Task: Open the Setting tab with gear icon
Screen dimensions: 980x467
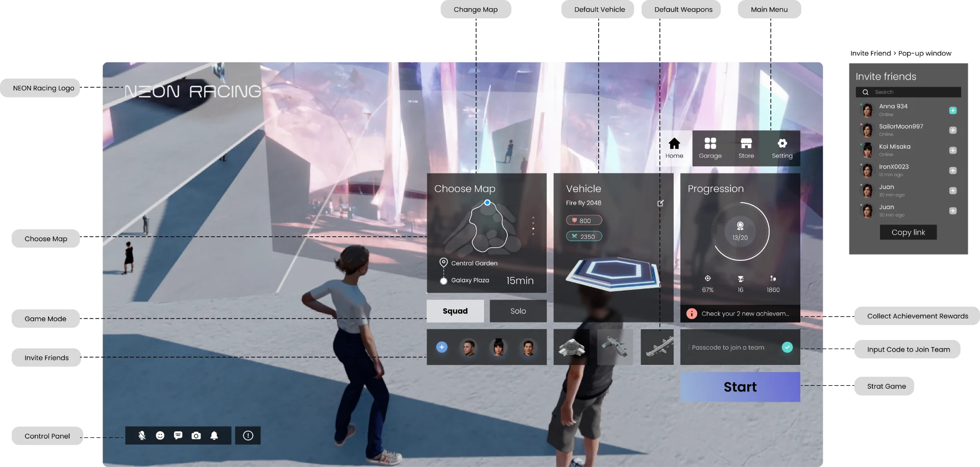Action: pos(782,148)
